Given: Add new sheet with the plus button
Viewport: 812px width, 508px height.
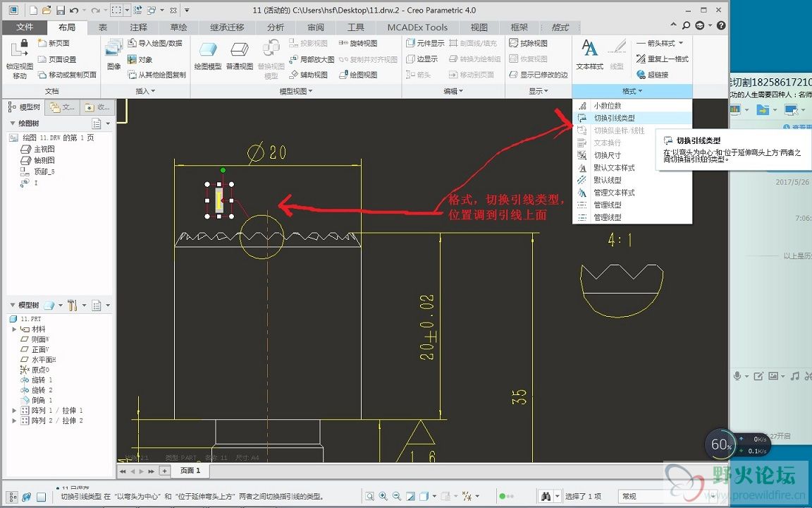Looking at the screenshot, I should click(x=164, y=471).
